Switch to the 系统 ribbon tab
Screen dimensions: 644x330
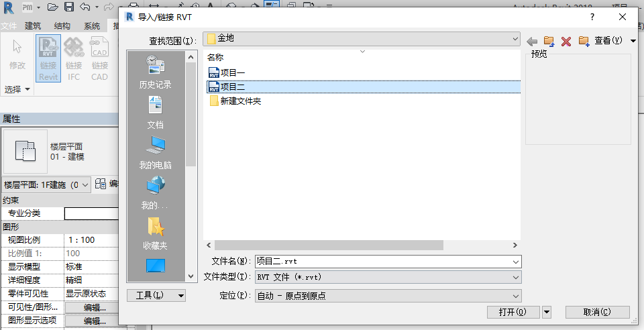pos(92,26)
